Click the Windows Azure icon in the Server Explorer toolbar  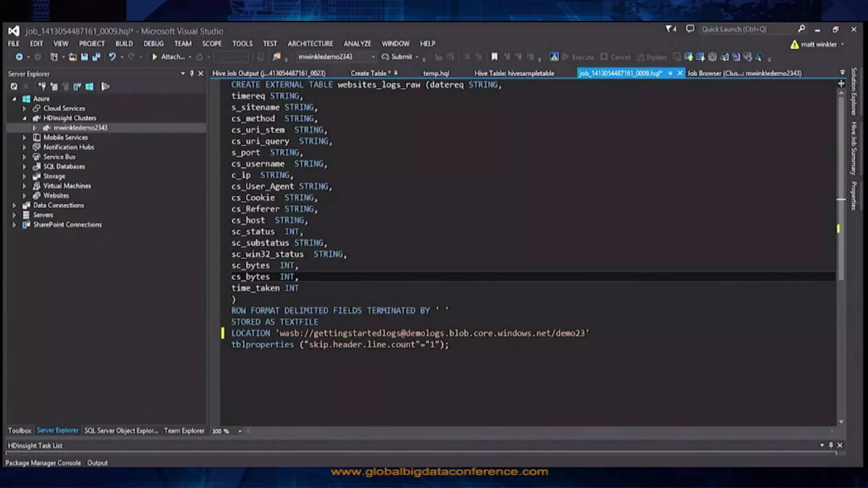click(89, 86)
